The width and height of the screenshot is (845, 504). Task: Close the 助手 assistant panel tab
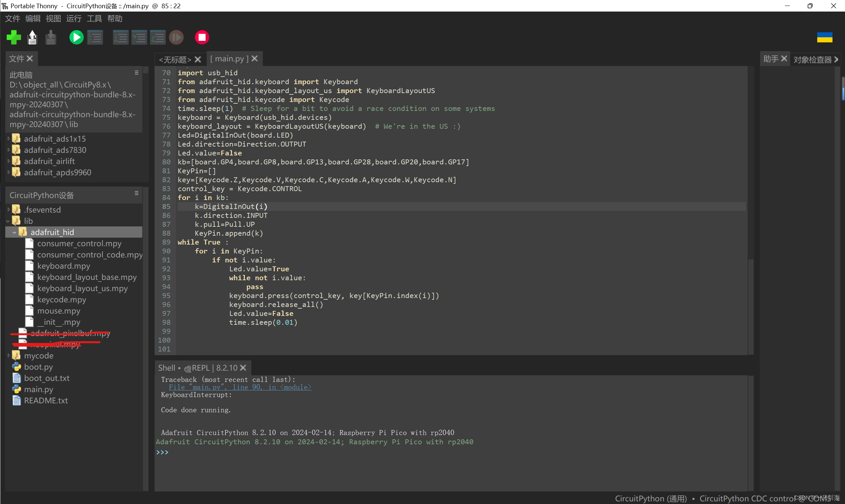click(784, 59)
